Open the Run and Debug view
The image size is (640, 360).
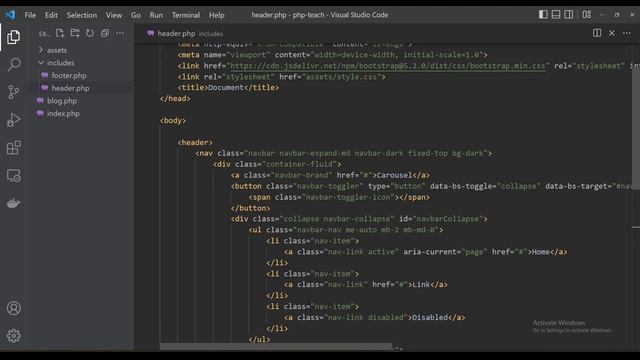point(13,120)
